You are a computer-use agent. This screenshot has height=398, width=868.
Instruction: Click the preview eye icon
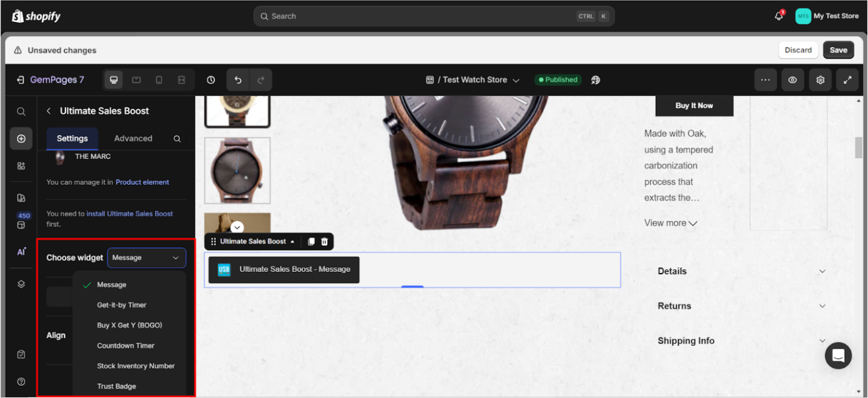point(792,80)
